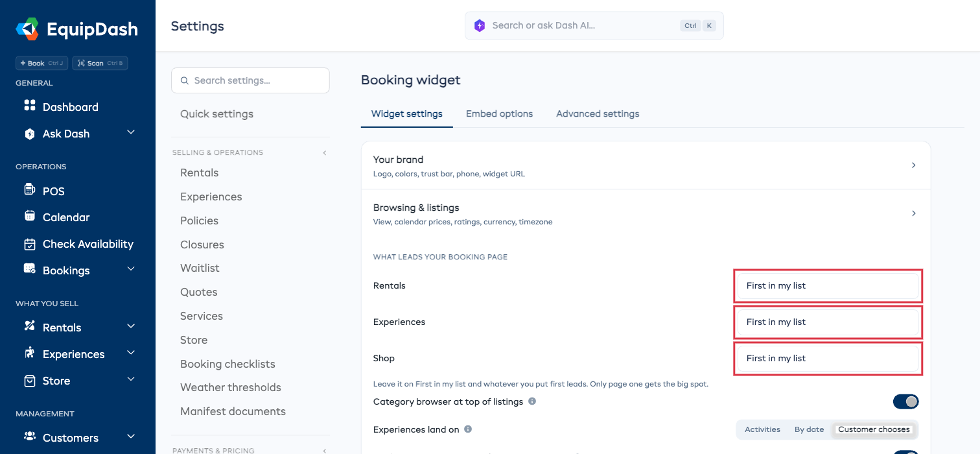Click the EquipDash logo
The width and height of the screenshot is (980, 454).
coord(76,29)
